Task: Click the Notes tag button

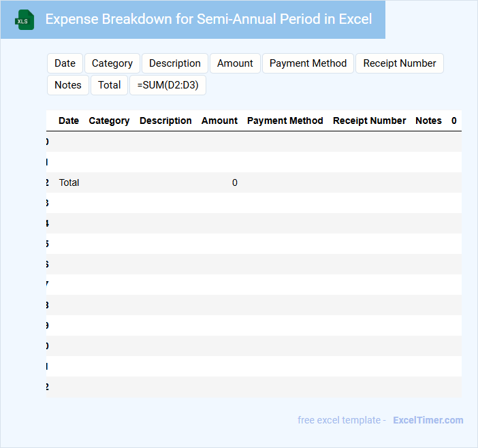Action: click(68, 85)
